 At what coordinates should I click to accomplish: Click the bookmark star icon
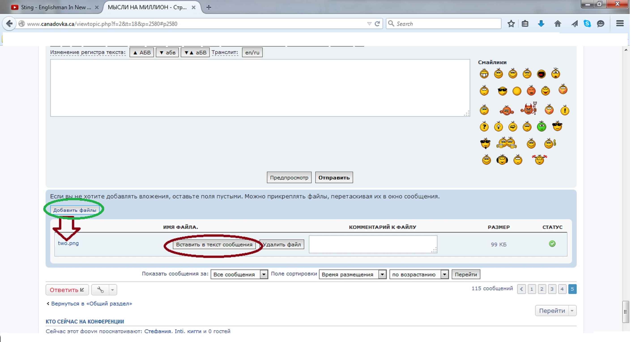pos(511,24)
